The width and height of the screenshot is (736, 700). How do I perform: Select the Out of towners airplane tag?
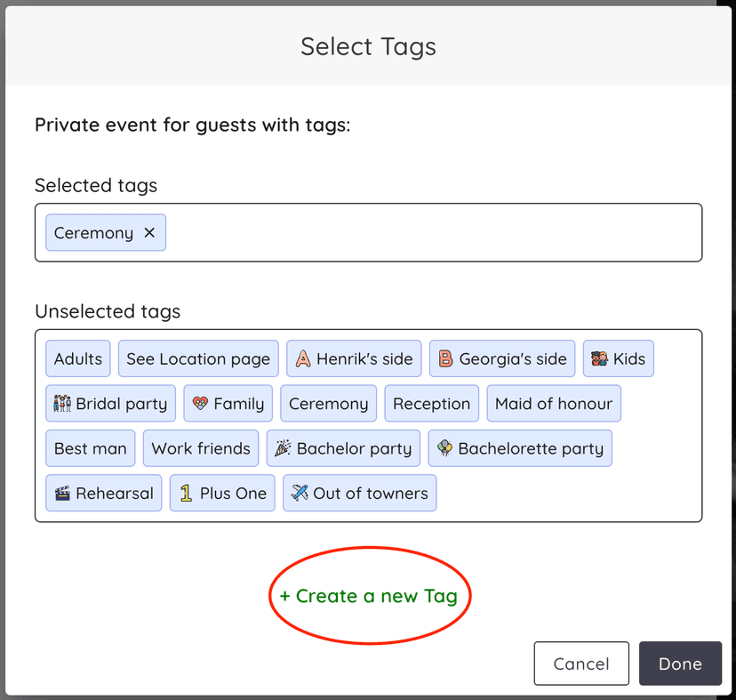point(359,493)
